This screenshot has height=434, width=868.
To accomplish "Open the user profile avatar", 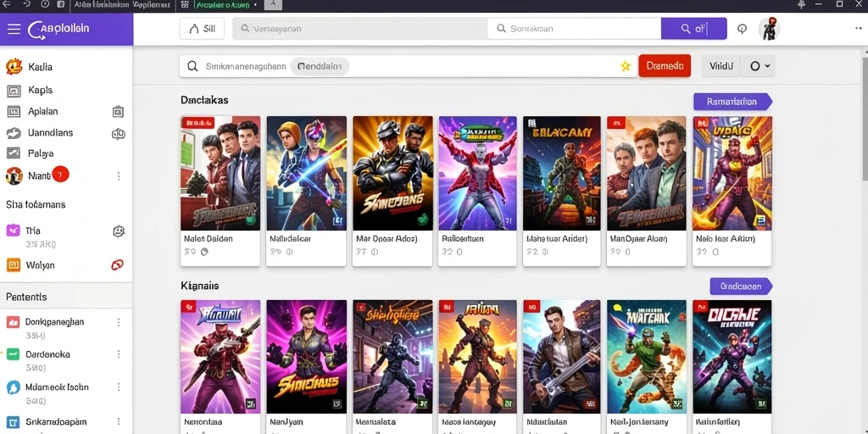I will point(769,29).
